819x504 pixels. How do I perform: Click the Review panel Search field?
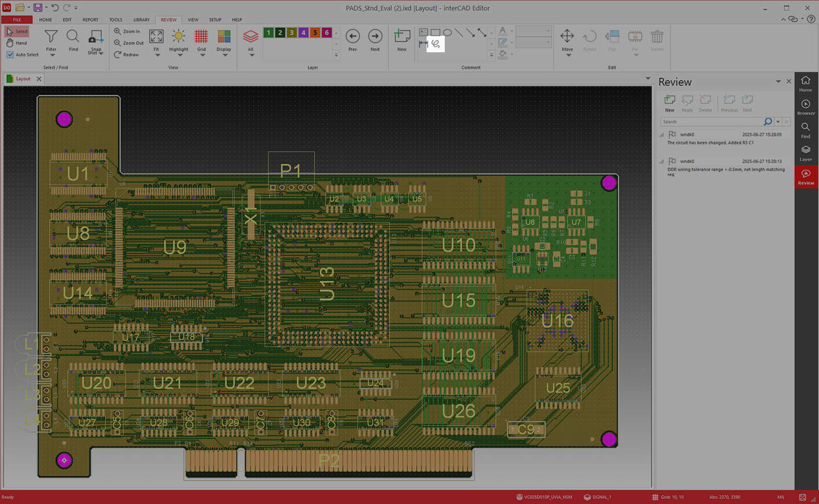[x=712, y=122]
